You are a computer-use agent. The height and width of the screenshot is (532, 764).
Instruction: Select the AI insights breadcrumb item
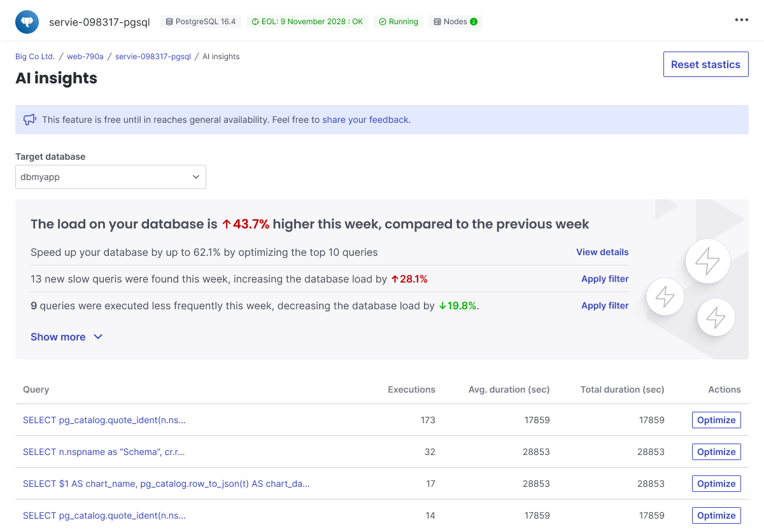coord(221,56)
